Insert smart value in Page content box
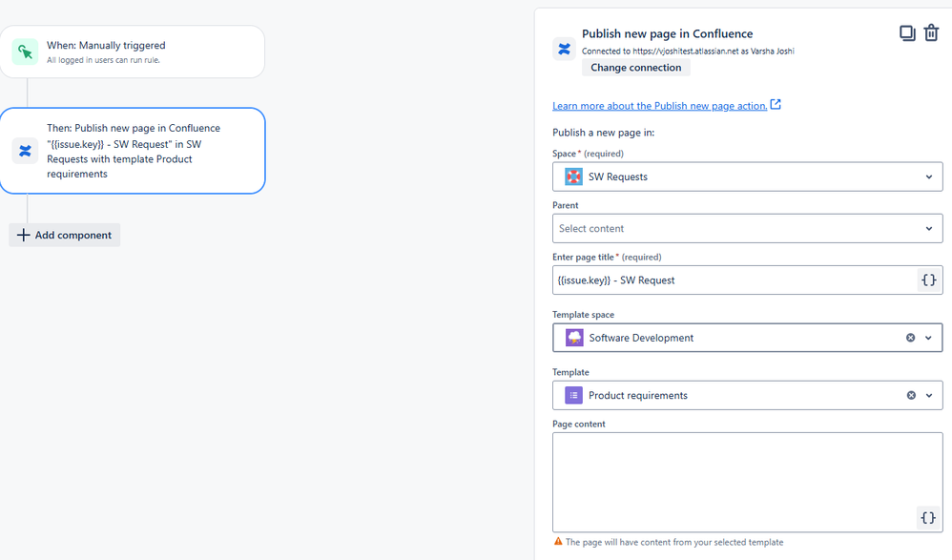This screenshot has width=952, height=560. pos(928,517)
